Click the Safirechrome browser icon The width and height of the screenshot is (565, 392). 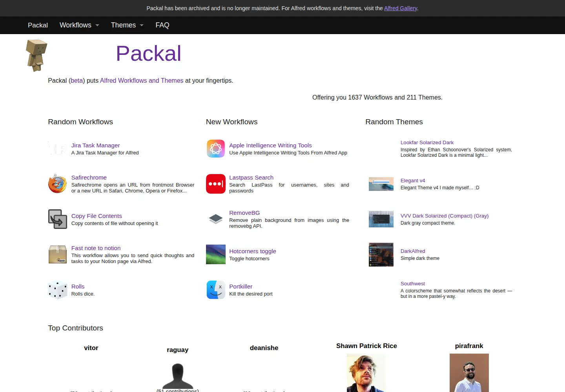58,184
